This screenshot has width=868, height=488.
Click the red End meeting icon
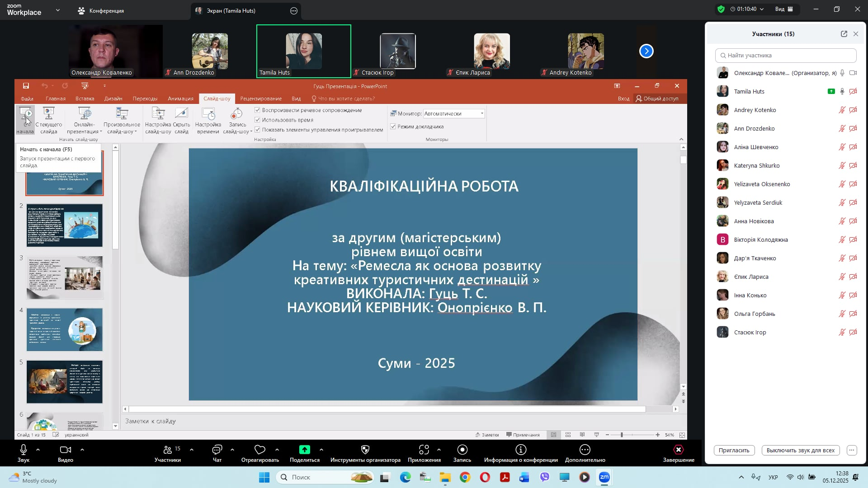[678, 450]
